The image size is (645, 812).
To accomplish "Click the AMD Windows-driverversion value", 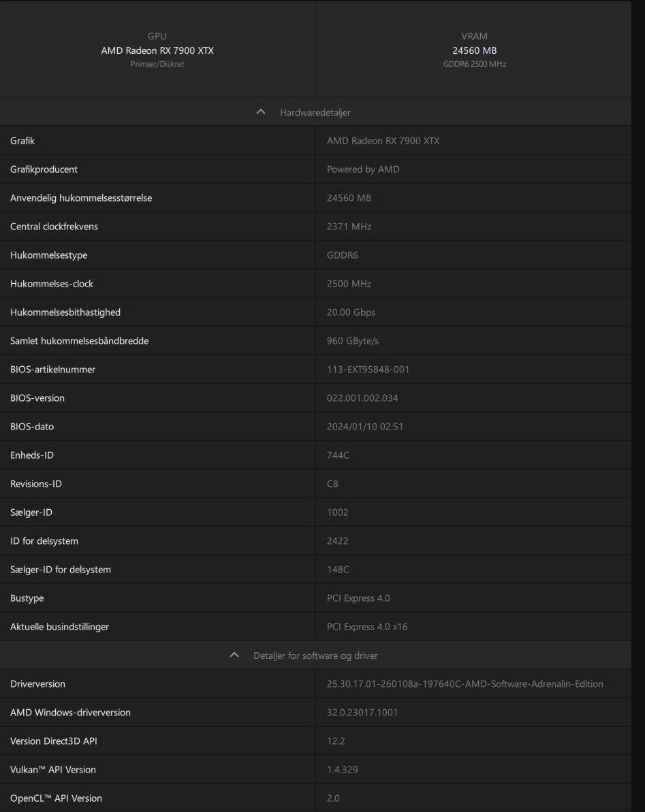I will [362, 713].
